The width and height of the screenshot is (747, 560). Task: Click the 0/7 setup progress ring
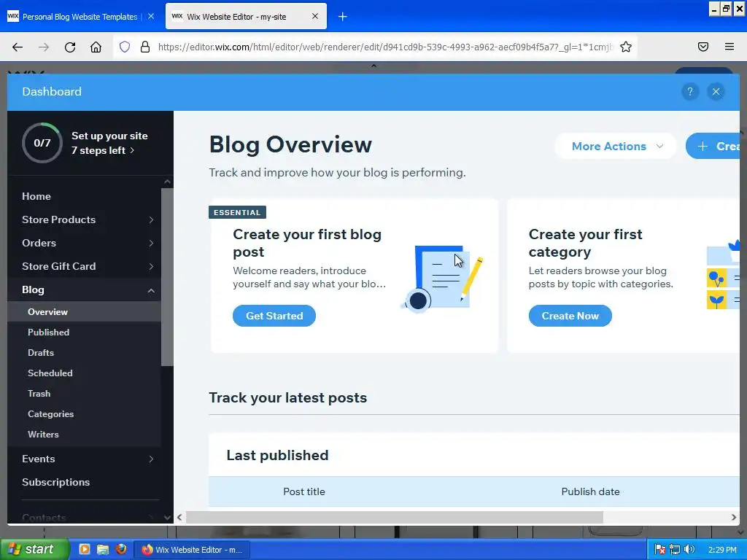click(x=42, y=143)
